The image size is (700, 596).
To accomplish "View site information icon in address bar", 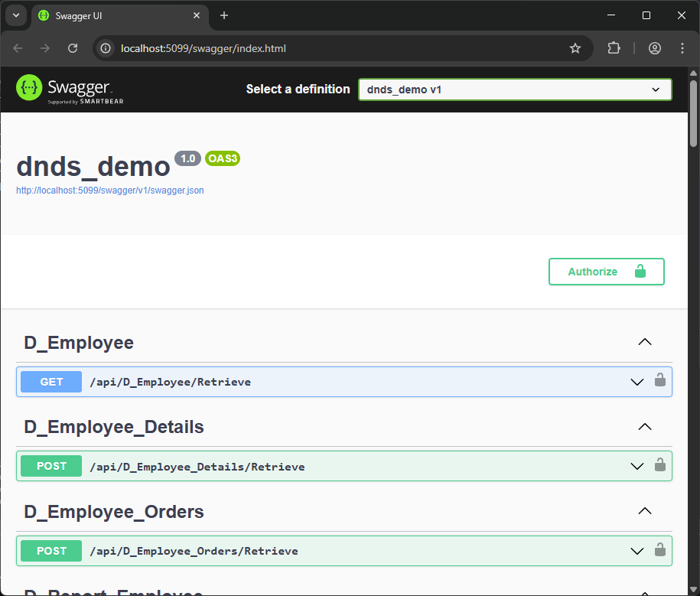I will [x=106, y=48].
